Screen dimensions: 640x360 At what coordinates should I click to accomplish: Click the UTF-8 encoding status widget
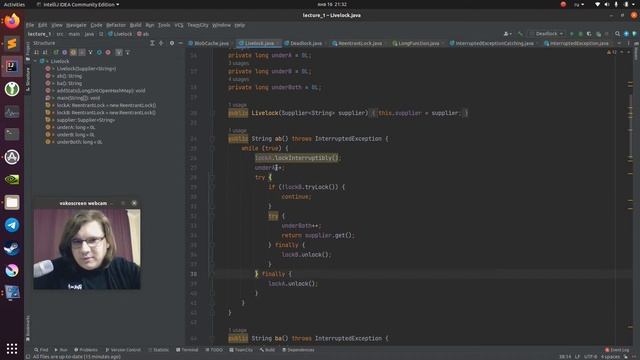[590, 357]
